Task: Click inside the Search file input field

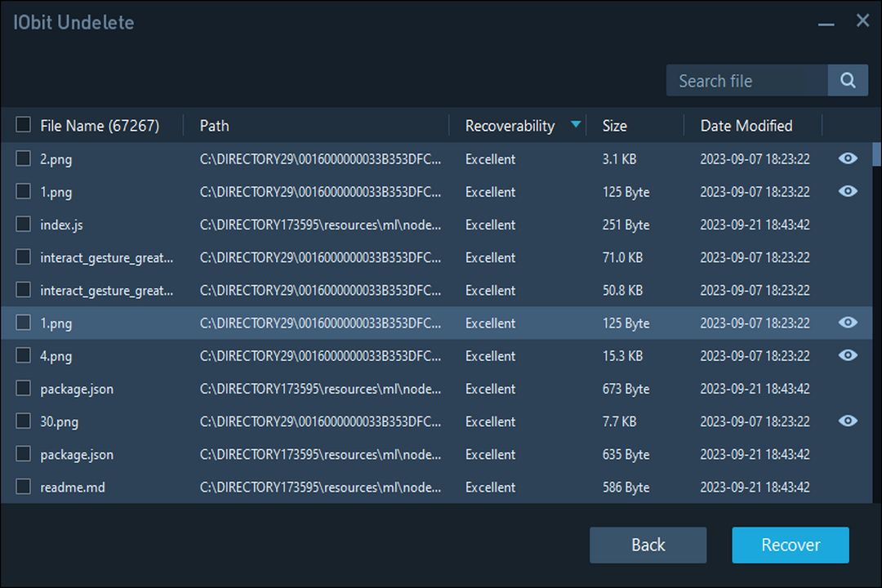Action: coord(743,80)
